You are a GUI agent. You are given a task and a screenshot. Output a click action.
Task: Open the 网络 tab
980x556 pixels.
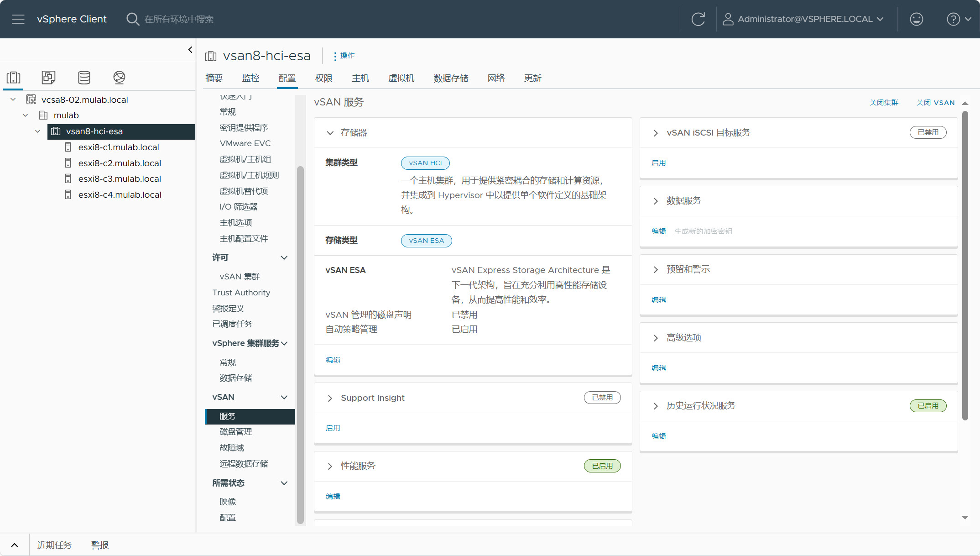point(496,78)
